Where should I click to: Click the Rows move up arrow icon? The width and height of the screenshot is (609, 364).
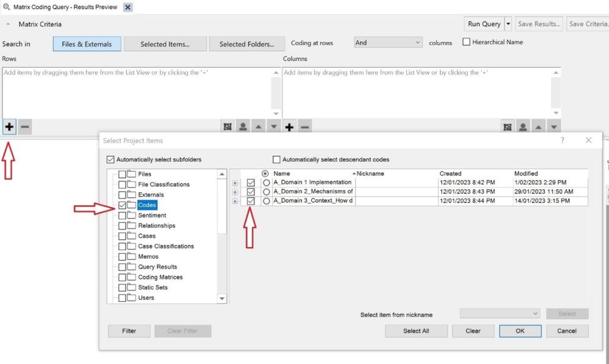(259, 127)
